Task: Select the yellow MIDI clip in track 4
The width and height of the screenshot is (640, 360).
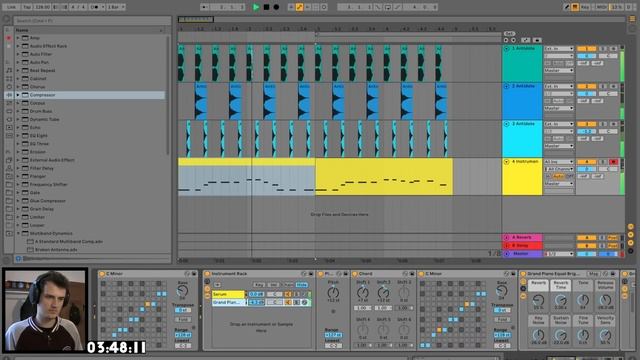Action: coord(384,177)
